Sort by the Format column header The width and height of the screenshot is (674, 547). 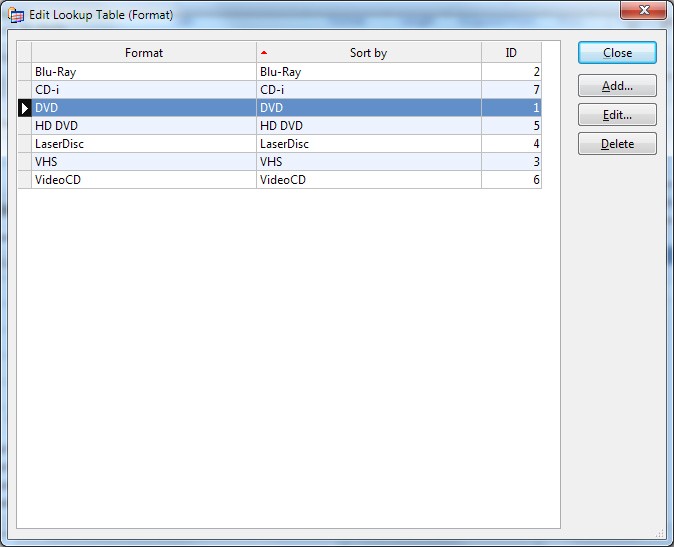(x=144, y=53)
